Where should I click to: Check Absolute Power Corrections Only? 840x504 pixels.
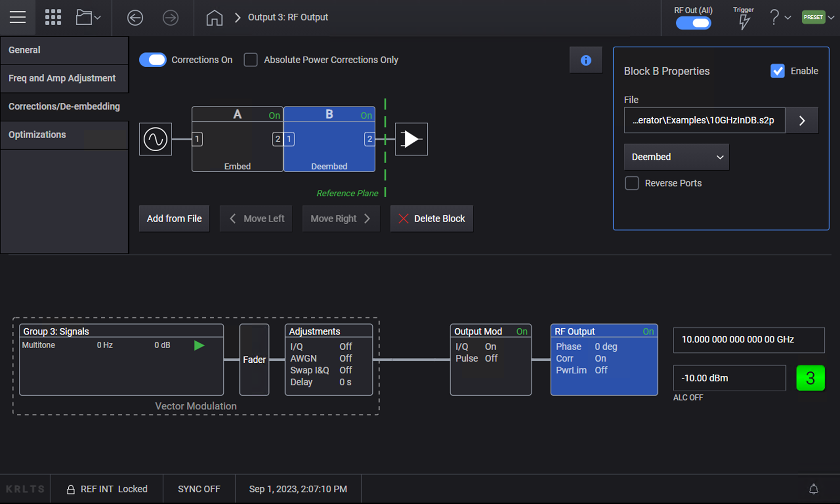250,60
